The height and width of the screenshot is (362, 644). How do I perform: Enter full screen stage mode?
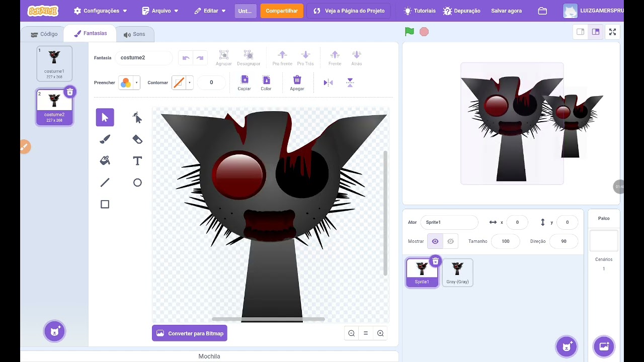[x=612, y=32]
